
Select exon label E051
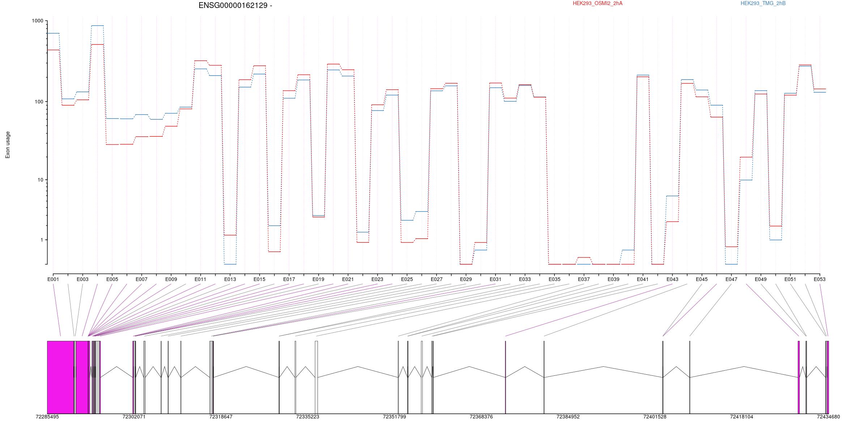pyautogui.click(x=790, y=279)
